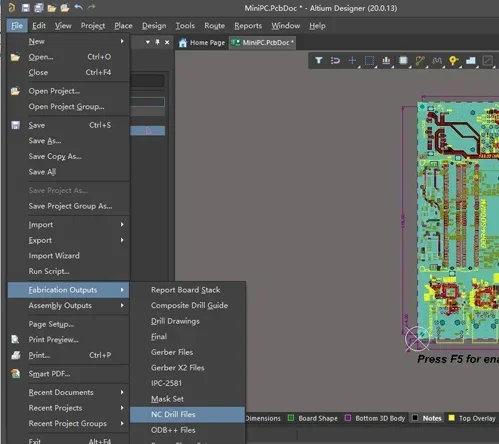
Task: Click the Redo arrow icon
Action: (92, 7)
